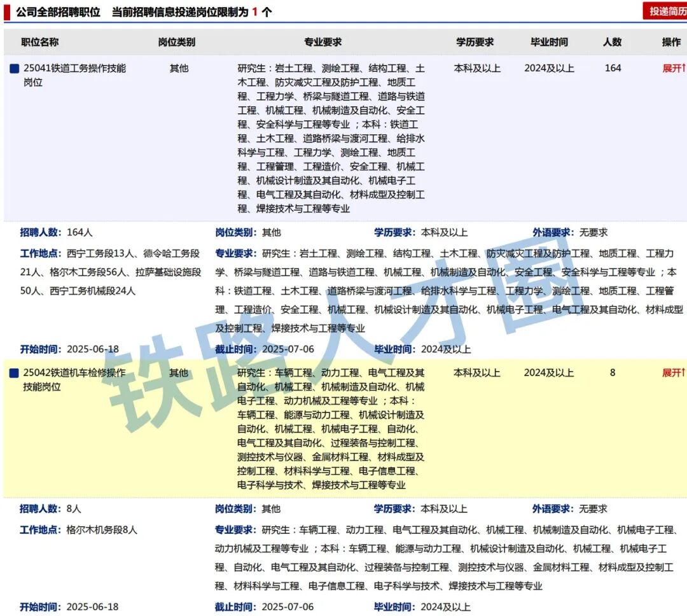This screenshot has width=687, height=616.
Task: Click the 毕业时间 column header
Action: pos(549,42)
